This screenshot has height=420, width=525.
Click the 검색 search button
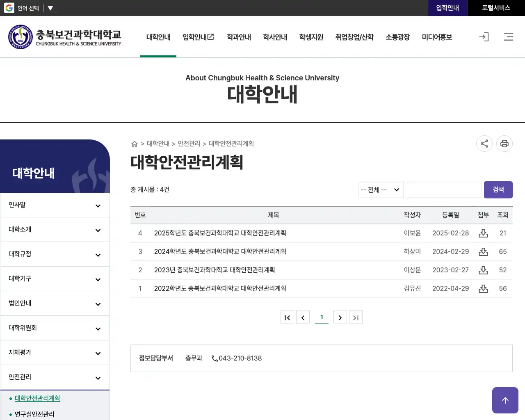point(498,189)
